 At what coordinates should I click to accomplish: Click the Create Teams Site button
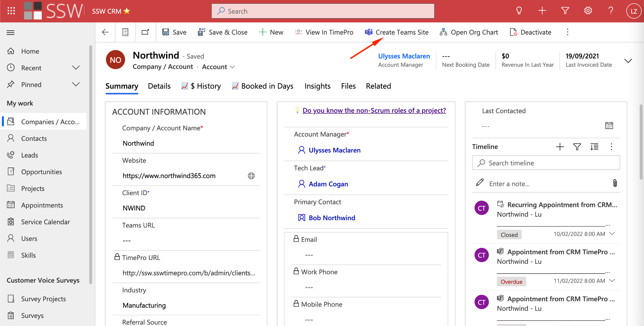click(396, 32)
